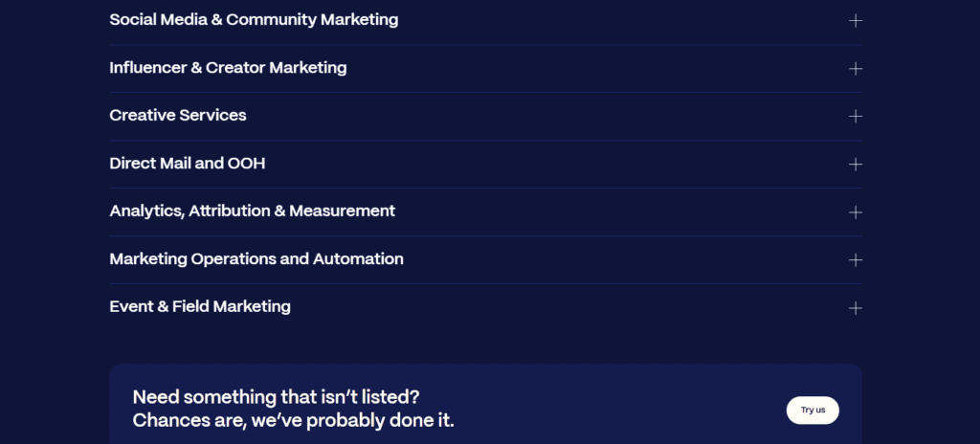Screen dimensions: 980x444
Task: Expand the Direct Mail and OOH heading
Action: point(188,164)
